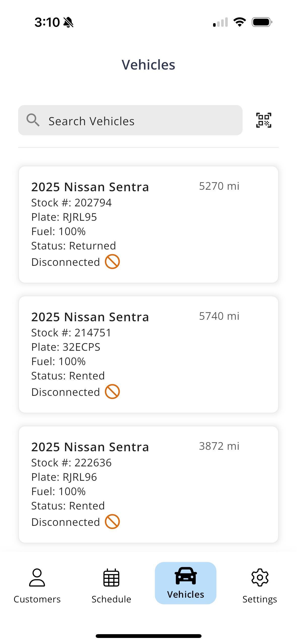Tap the magnifying glass search icon
This screenshot has width=297, height=644.
(x=33, y=120)
